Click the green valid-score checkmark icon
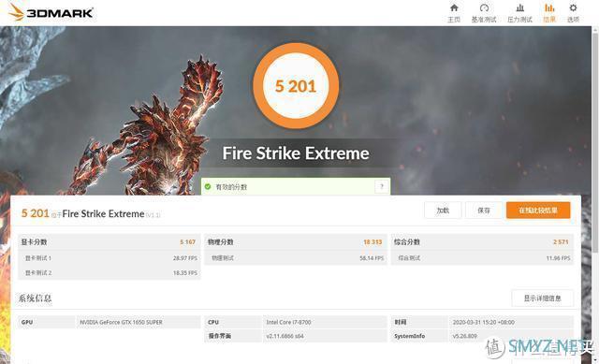The image size is (599, 364). tap(208, 187)
